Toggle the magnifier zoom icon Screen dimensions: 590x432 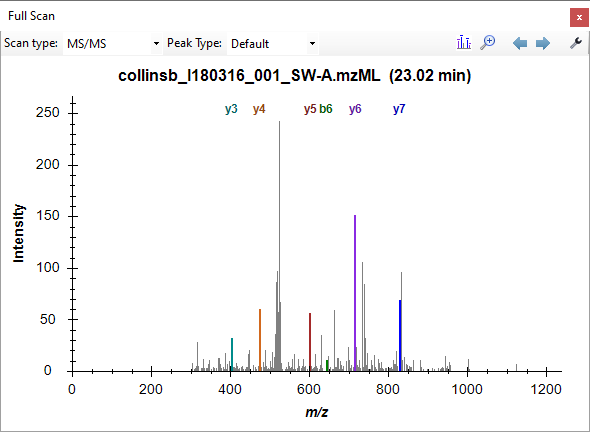pyautogui.click(x=488, y=43)
